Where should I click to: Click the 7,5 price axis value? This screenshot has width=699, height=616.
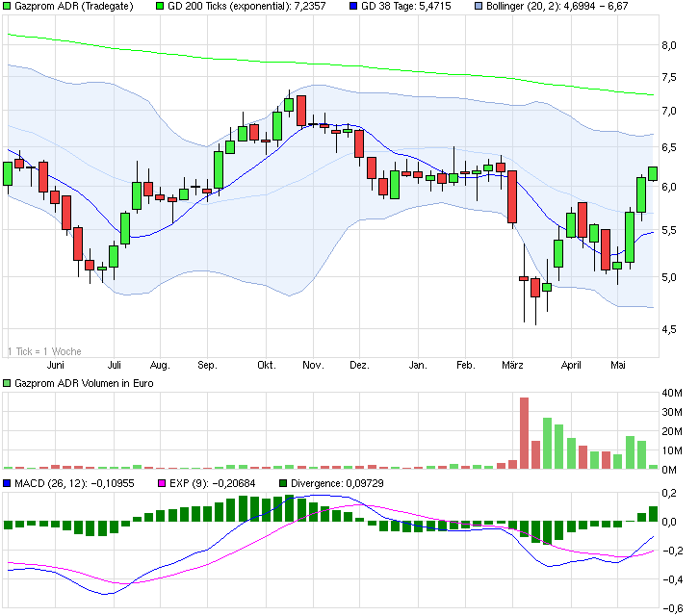(x=669, y=78)
